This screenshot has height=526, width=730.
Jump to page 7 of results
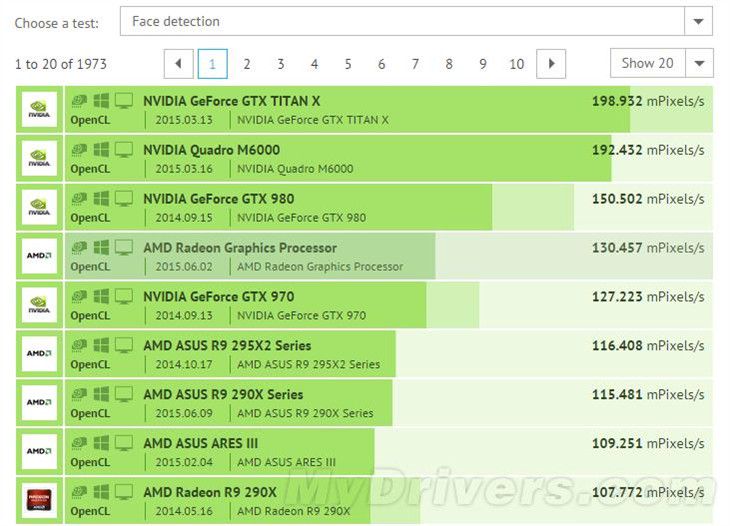[x=415, y=64]
